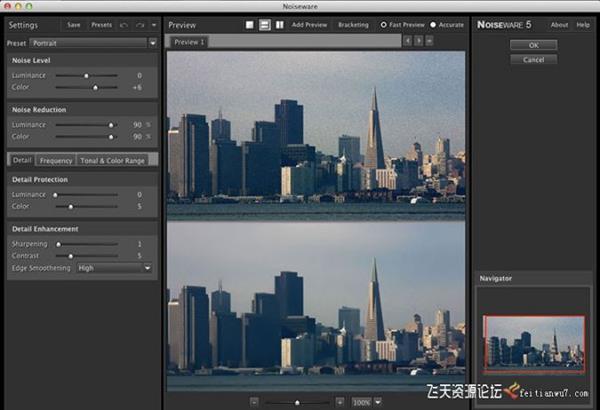Open the Tonal & Color Range tab
The height and width of the screenshot is (410, 600).
111,160
